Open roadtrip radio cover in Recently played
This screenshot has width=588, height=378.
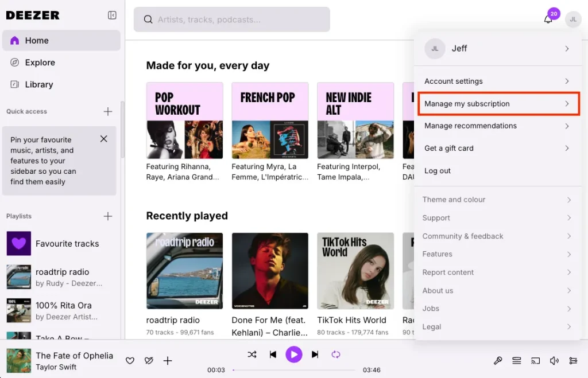pyautogui.click(x=184, y=271)
